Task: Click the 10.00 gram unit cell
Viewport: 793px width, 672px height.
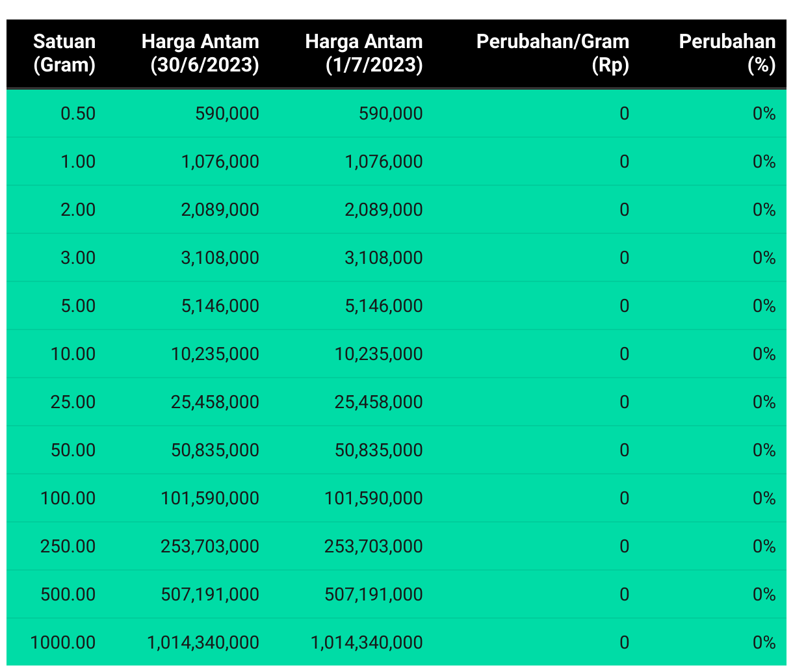Action: 73,354
